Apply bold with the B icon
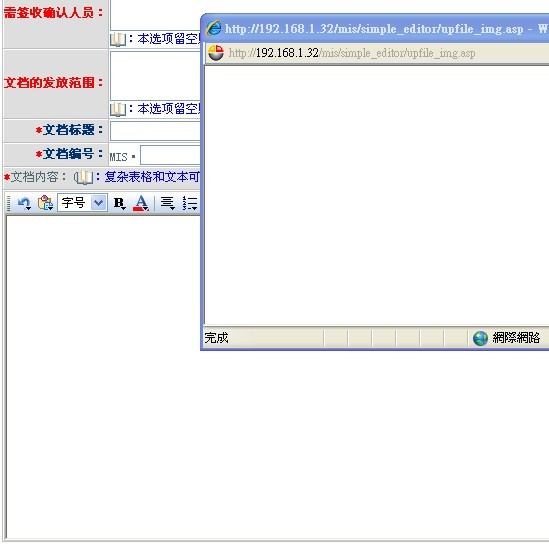 [119, 203]
